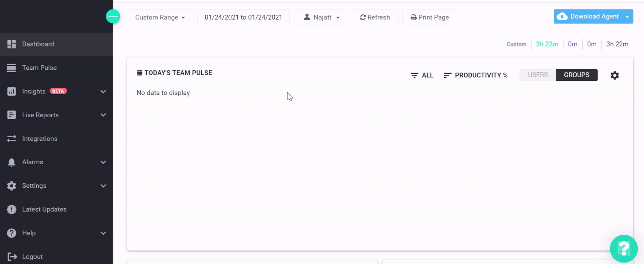Switch view to GROUPS
This screenshot has width=644, height=264.
pyautogui.click(x=577, y=75)
